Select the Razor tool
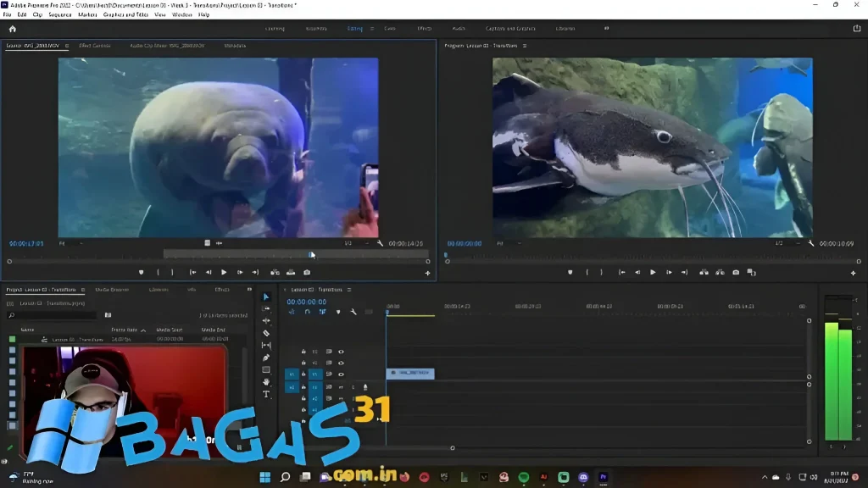868x488 pixels. tap(266, 333)
